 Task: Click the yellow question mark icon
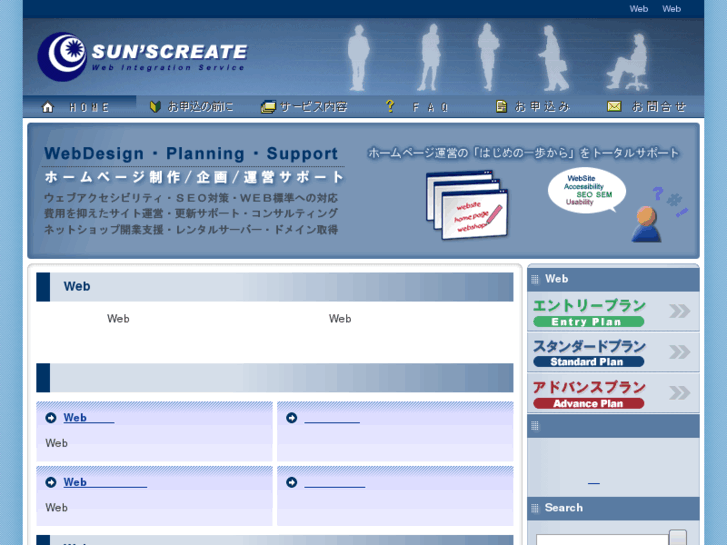[390, 106]
